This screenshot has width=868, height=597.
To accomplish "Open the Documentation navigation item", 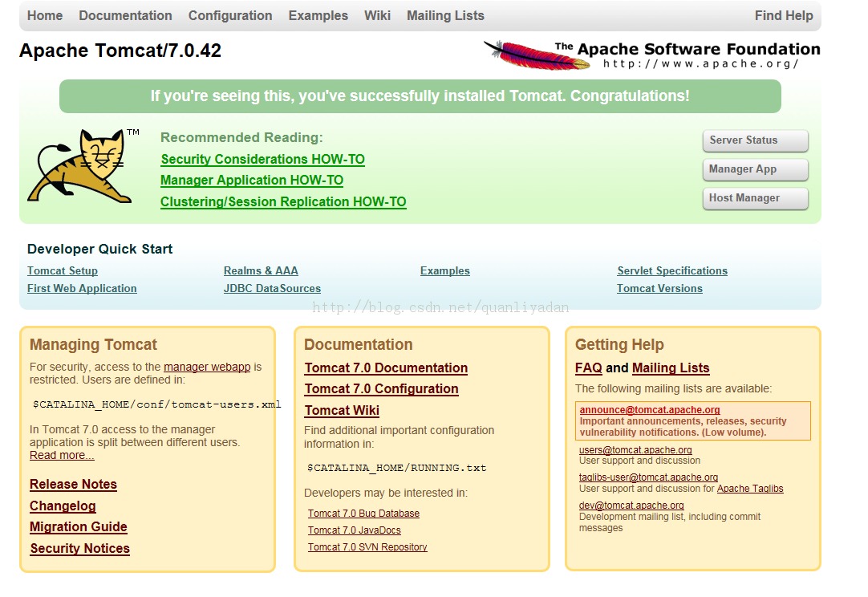I will click(125, 15).
